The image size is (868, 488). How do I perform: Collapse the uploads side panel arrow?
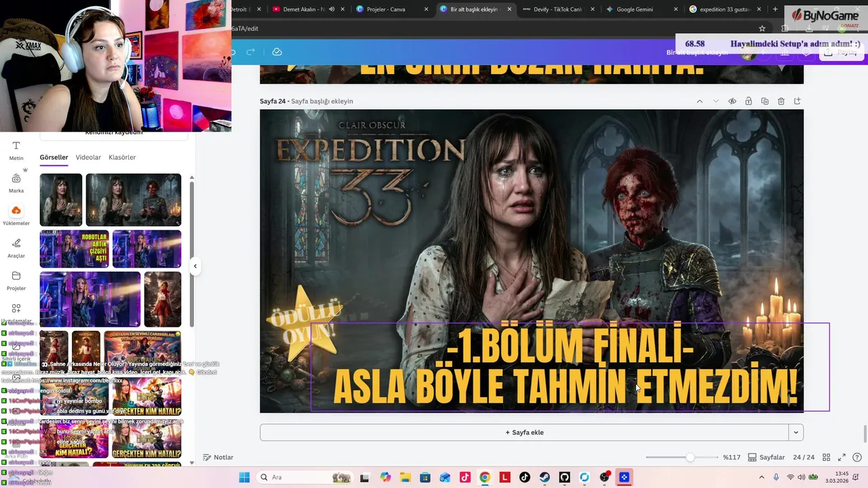tap(195, 266)
